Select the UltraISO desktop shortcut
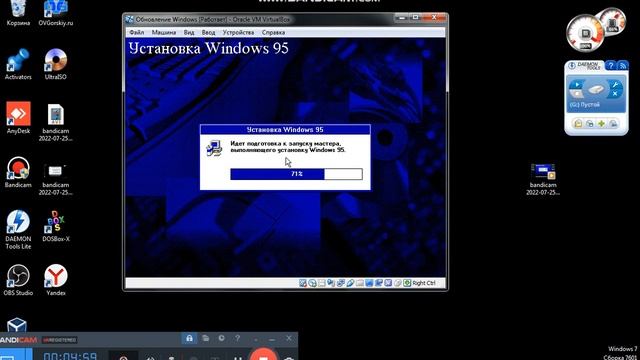This screenshot has height=360, width=640. (x=56, y=64)
